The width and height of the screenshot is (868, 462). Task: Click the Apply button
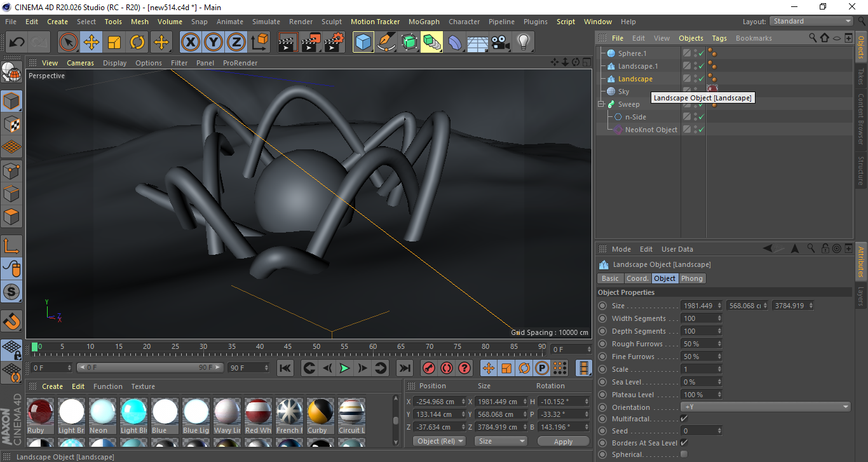pos(563,441)
